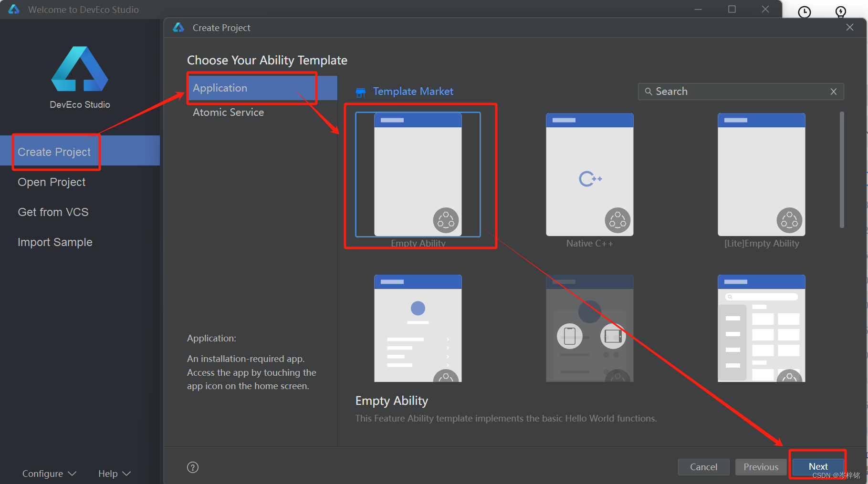
Task: Open Create Project in Welcome sidebar
Action: (x=80, y=152)
